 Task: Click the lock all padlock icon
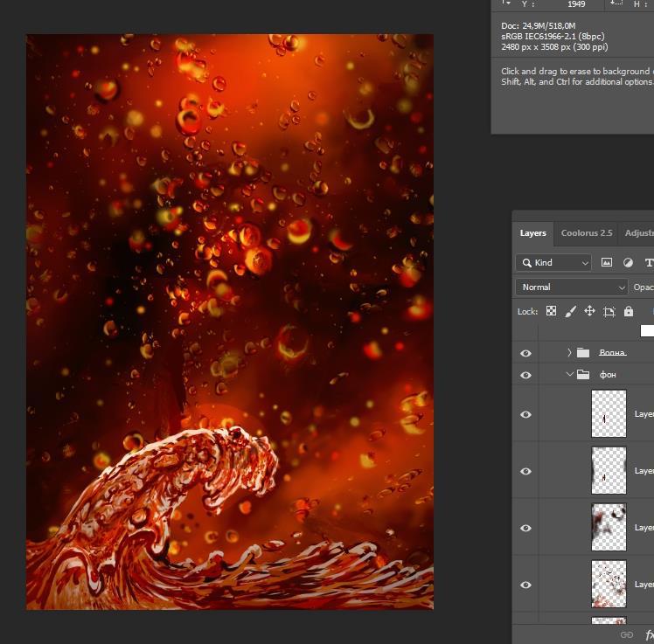pyautogui.click(x=628, y=311)
